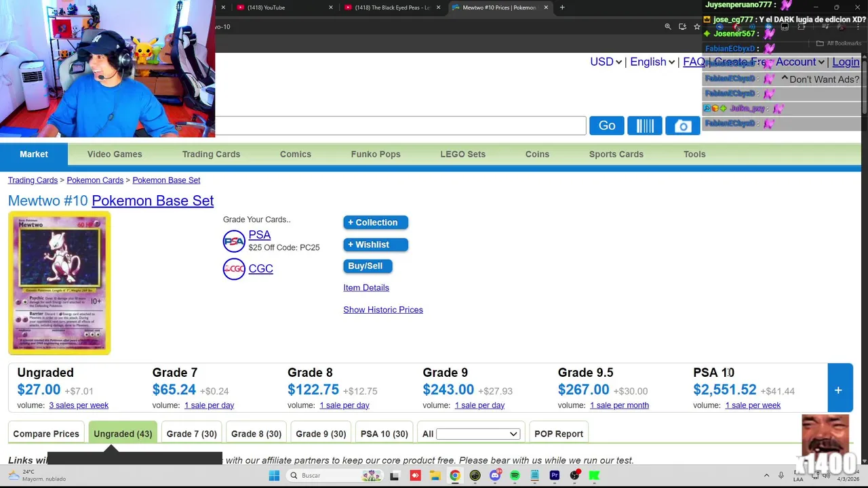Click the PSA logo icon
This screenshot has height=488, width=868.
(x=234, y=241)
